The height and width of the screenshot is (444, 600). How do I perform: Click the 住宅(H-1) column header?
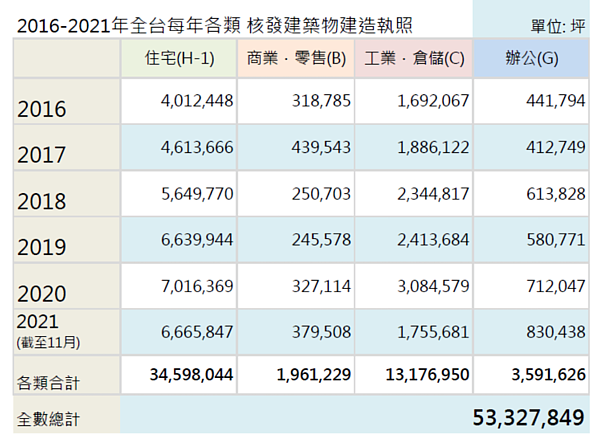pos(179,59)
